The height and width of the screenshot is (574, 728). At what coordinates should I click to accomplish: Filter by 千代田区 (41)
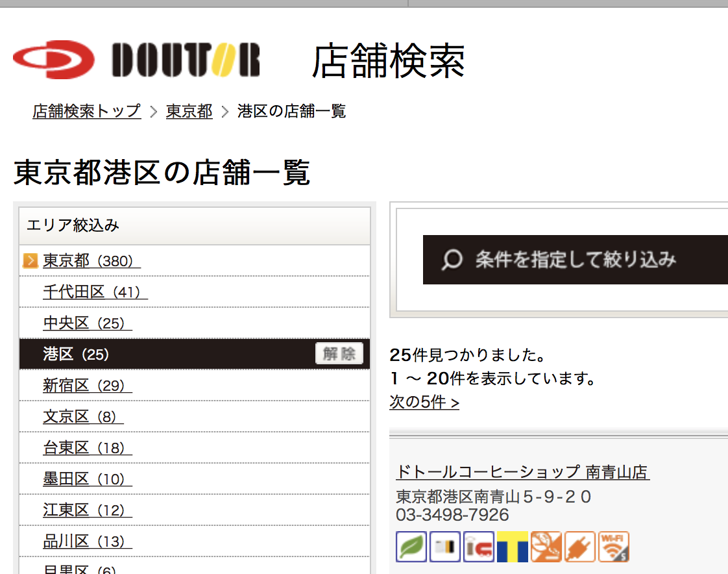click(x=95, y=292)
